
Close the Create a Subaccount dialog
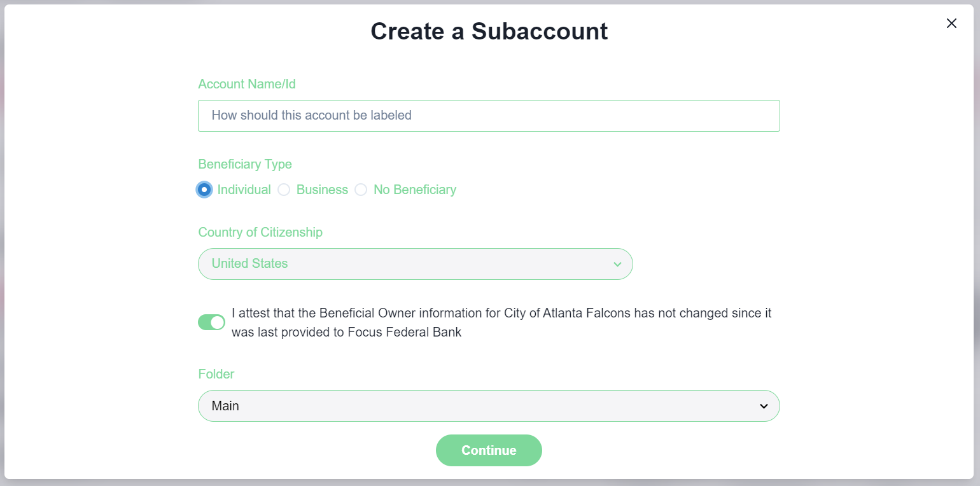click(x=951, y=24)
